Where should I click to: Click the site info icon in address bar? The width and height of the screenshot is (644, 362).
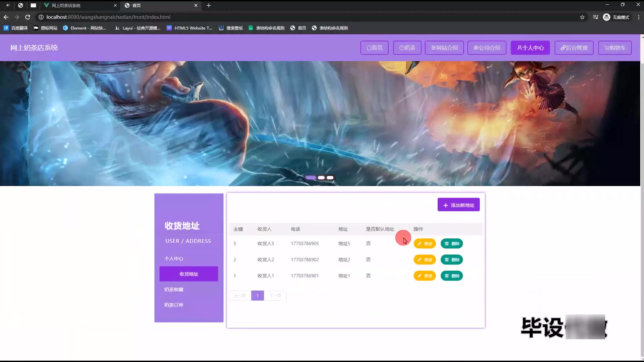click(x=41, y=17)
